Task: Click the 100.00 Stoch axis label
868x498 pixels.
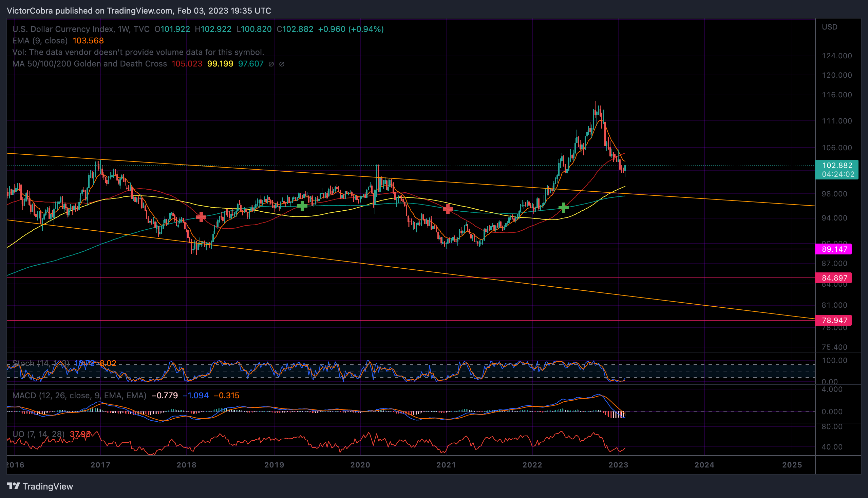Action: (834, 361)
